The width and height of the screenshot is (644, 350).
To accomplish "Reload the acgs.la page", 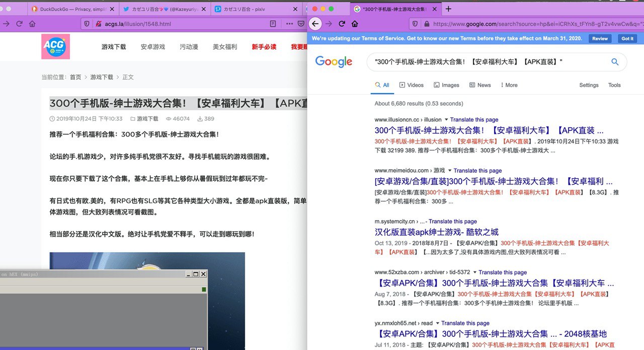I will click(19, 24).
